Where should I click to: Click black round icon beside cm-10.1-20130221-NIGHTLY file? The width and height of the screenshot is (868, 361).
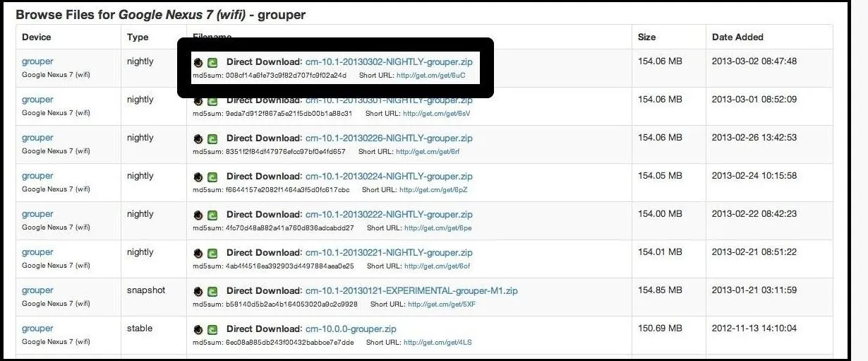coord(198,253)
